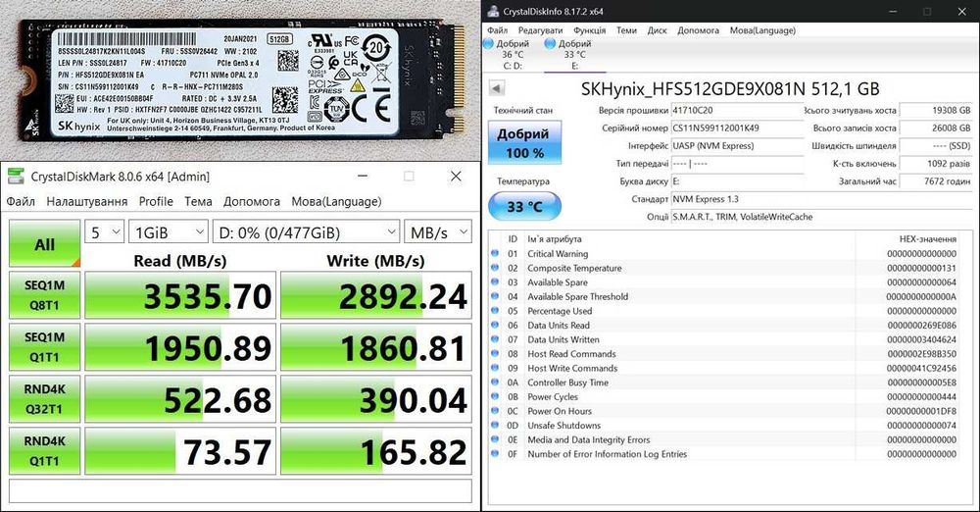Click total host reads value 19308 GB
This screenshot has height=512, width=980.
[x=936, y=110]
